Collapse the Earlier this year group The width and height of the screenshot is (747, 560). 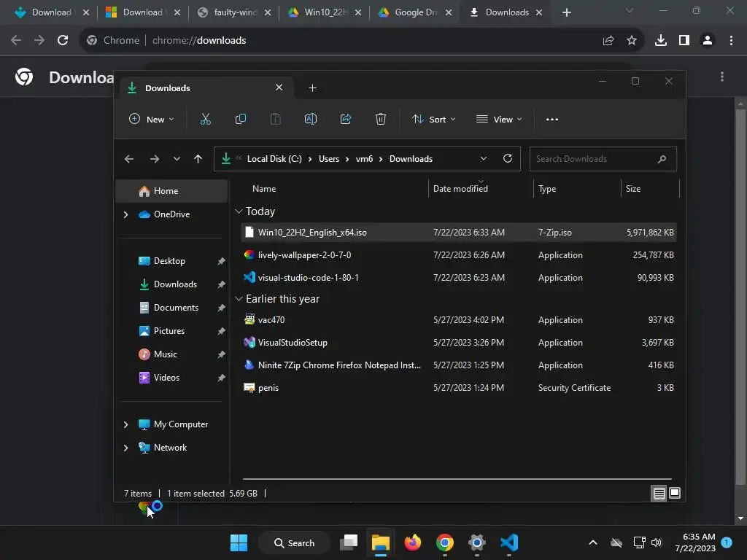[x=239, y=298]
